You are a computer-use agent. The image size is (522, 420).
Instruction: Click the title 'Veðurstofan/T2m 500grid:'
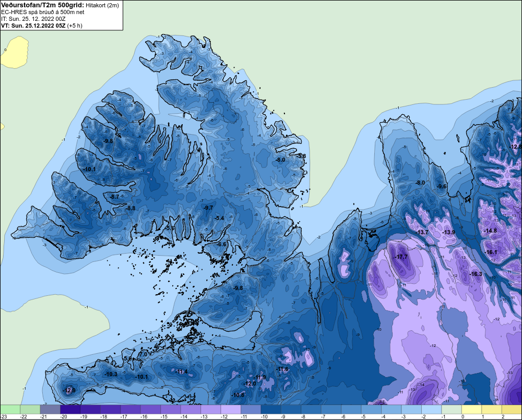tap(43, 5)
